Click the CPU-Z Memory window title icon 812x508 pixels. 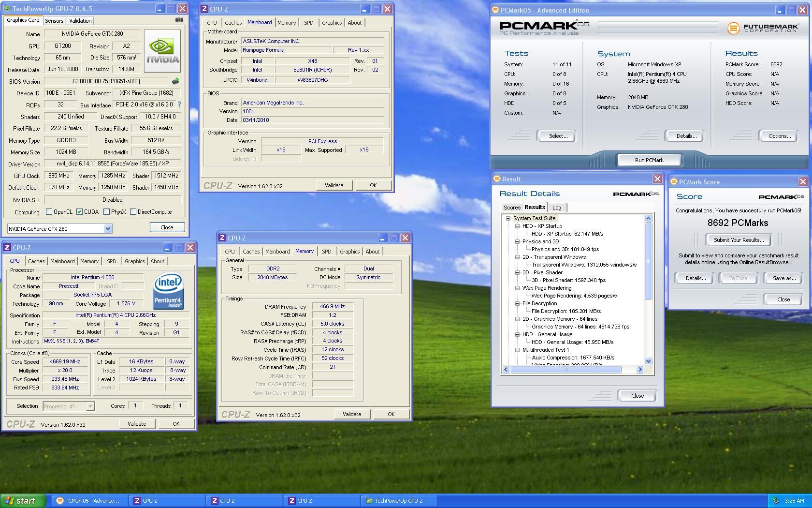point(222,238)
